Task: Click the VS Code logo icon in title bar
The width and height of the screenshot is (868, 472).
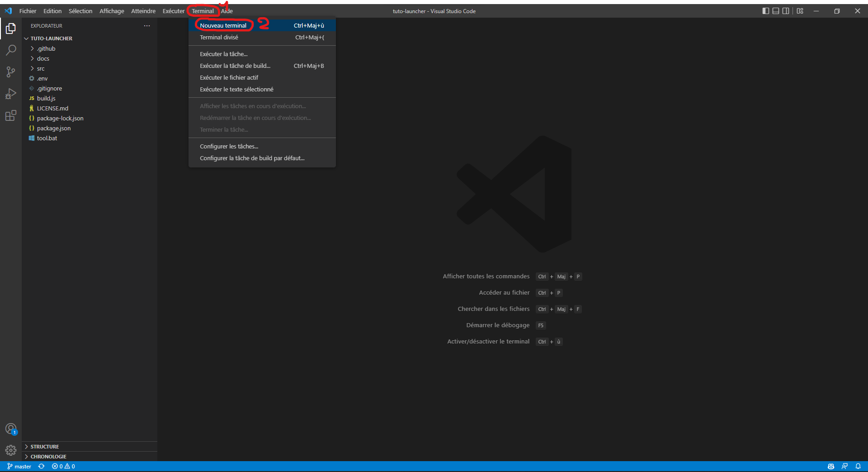Action: (8, 11)
